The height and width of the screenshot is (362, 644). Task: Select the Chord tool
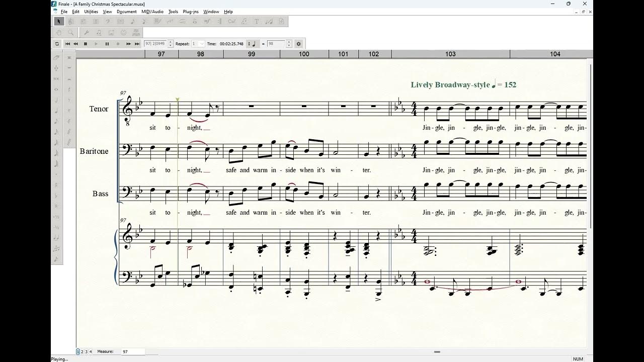point(231,22)
